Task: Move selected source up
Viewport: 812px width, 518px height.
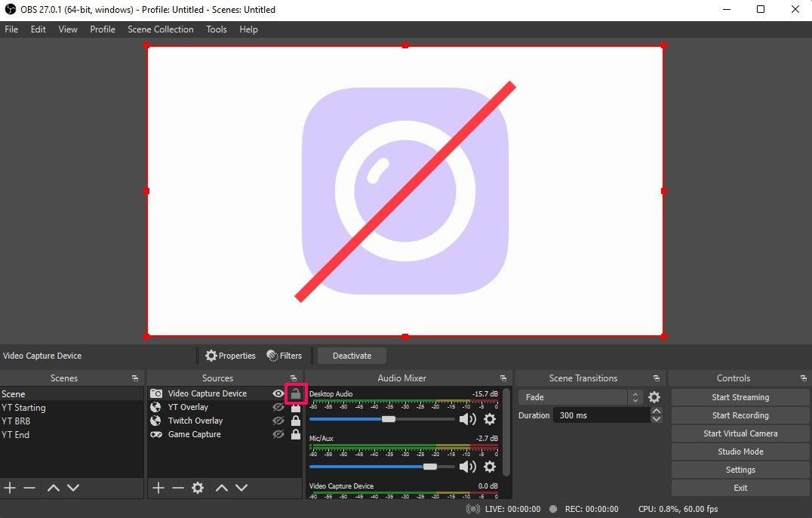Action: coord(222,488)
